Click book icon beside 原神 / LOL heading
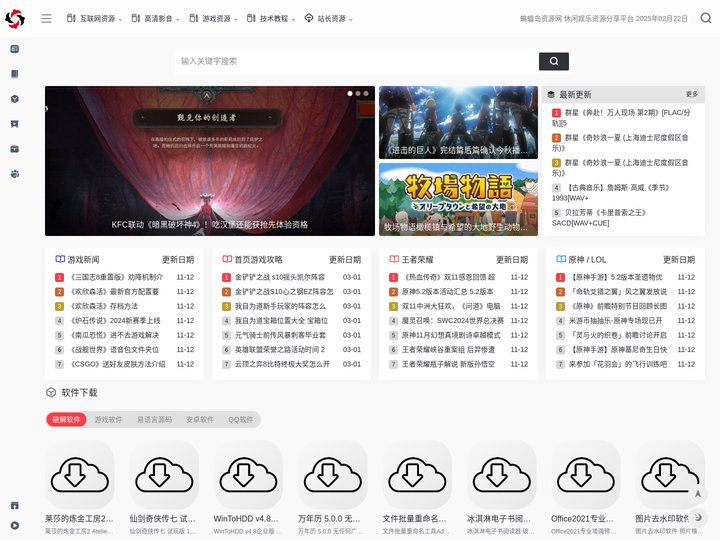The image size is (720, 540). point(561,259)
